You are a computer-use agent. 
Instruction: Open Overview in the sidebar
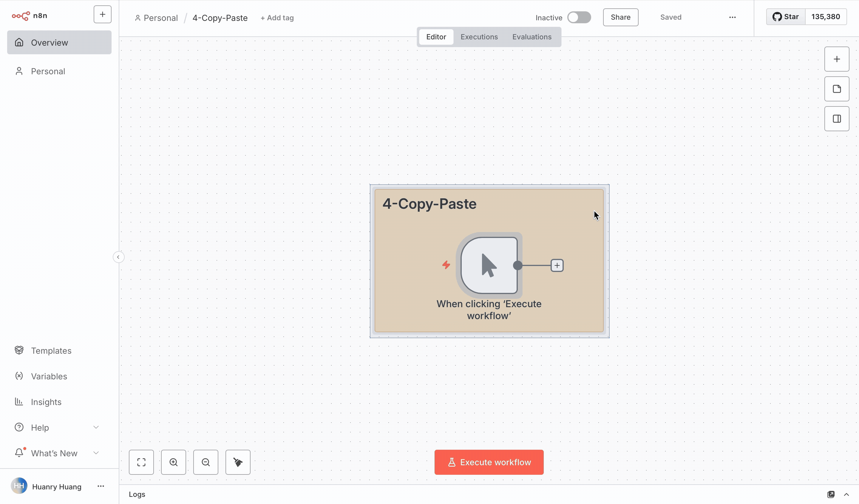(x=59, y=43)
